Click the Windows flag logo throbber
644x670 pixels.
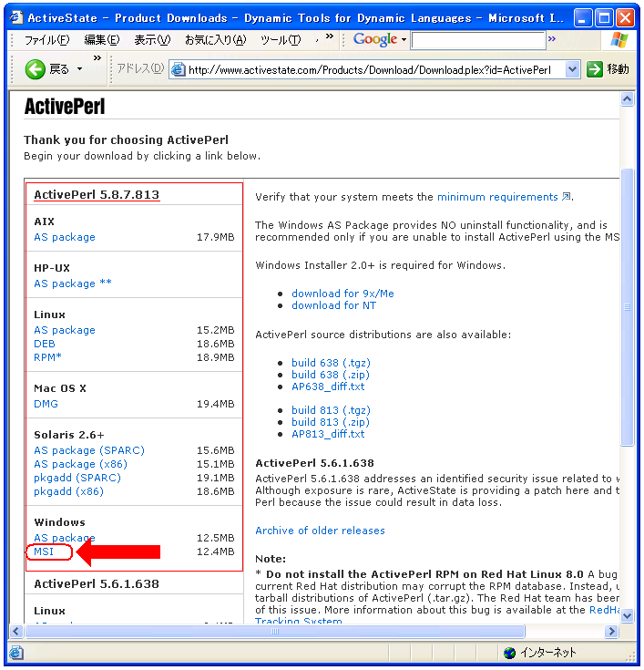(x=619, y=40)
